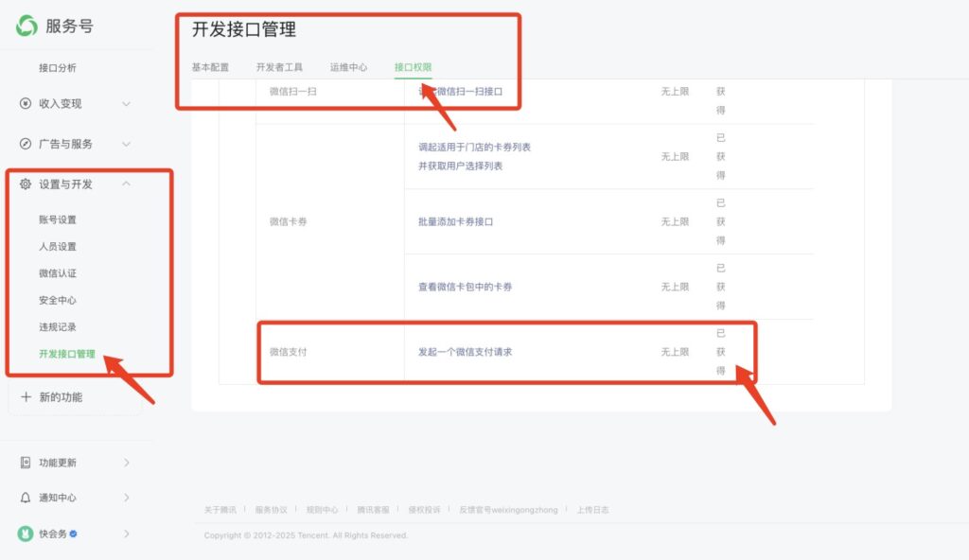Click the 微信扫一扫 category cell
969x560 pixels.
293,91
